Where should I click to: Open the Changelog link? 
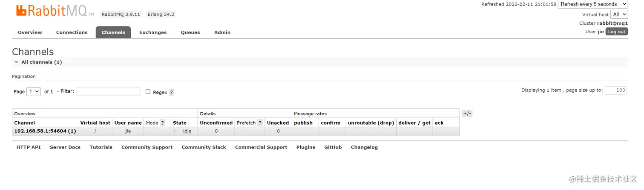coord(364,147)
